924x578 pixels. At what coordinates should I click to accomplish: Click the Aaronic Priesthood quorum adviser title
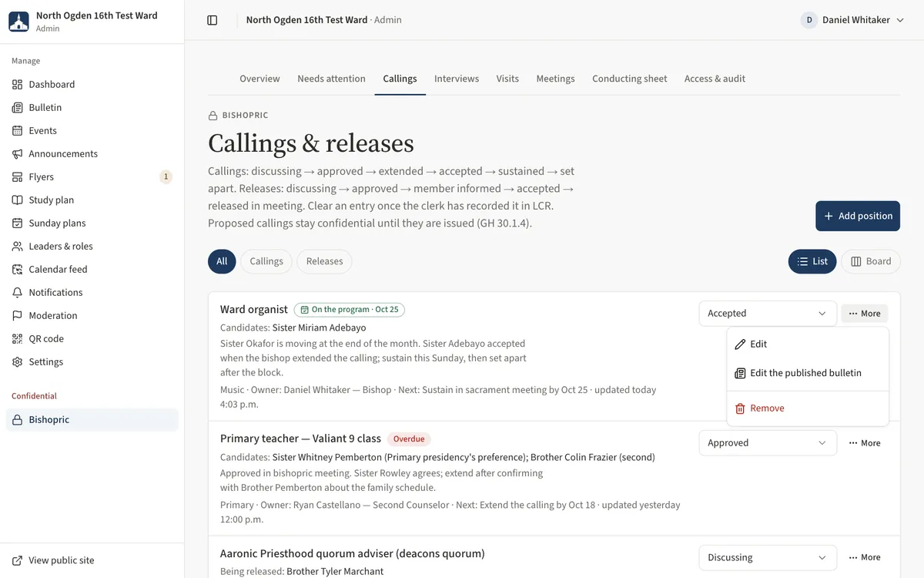pos(353,553)
